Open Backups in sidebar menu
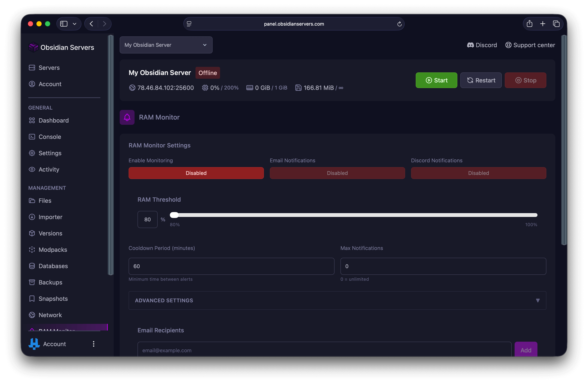 [x=50, y=282]
